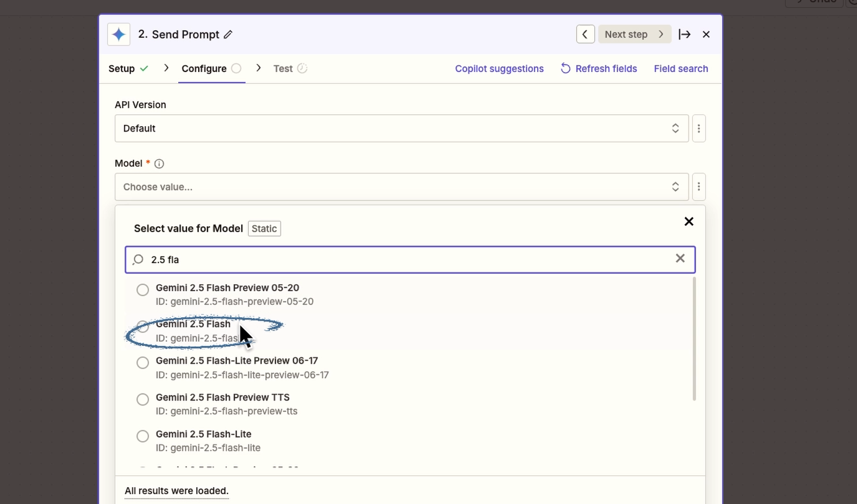The image size is (857, 504).
Task: Select Gemini 2.5 Flash Preview TTS radio
Action: click(x=142, y=400)
